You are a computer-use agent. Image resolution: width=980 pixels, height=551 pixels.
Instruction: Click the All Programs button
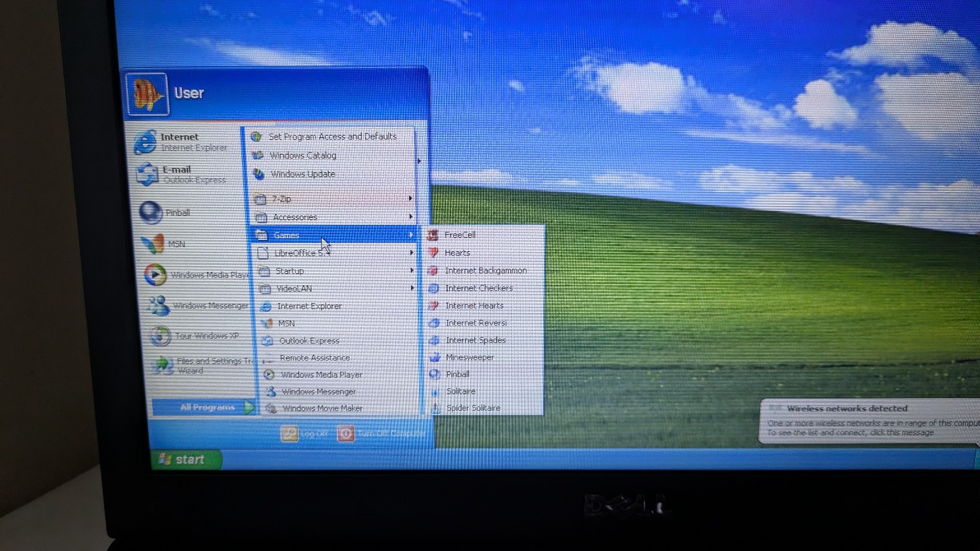coord(203,407)
